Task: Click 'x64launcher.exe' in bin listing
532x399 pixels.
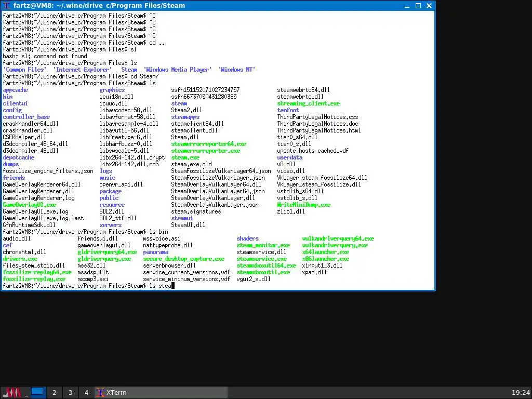Action: (325, 252)
